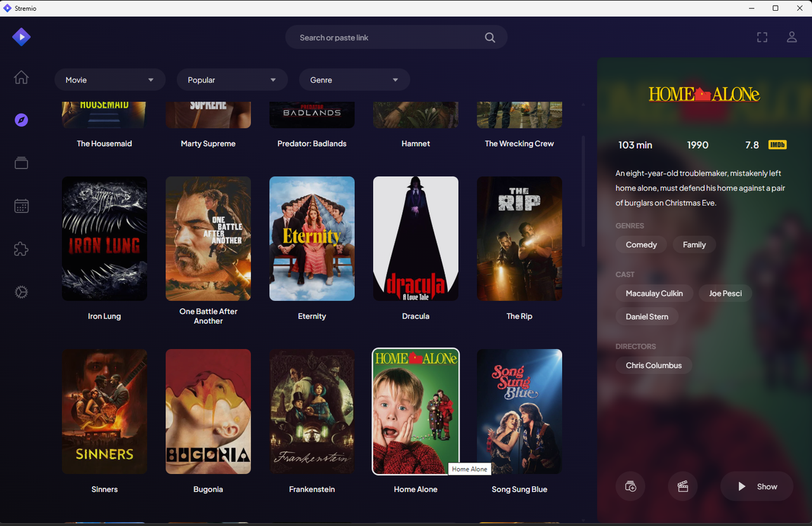Select the Predator: Badlands poster
812x526 pixels.
point(312,115)
